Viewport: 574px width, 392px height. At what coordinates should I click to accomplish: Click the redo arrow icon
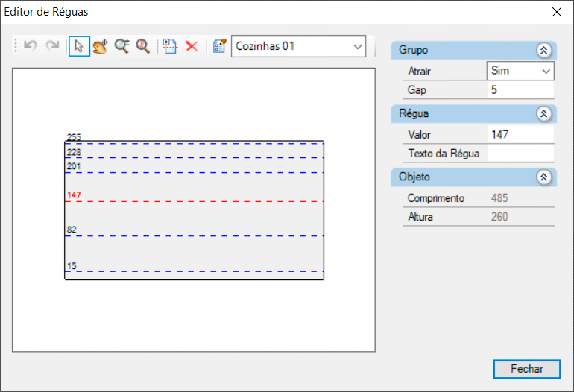pos(52,46)
